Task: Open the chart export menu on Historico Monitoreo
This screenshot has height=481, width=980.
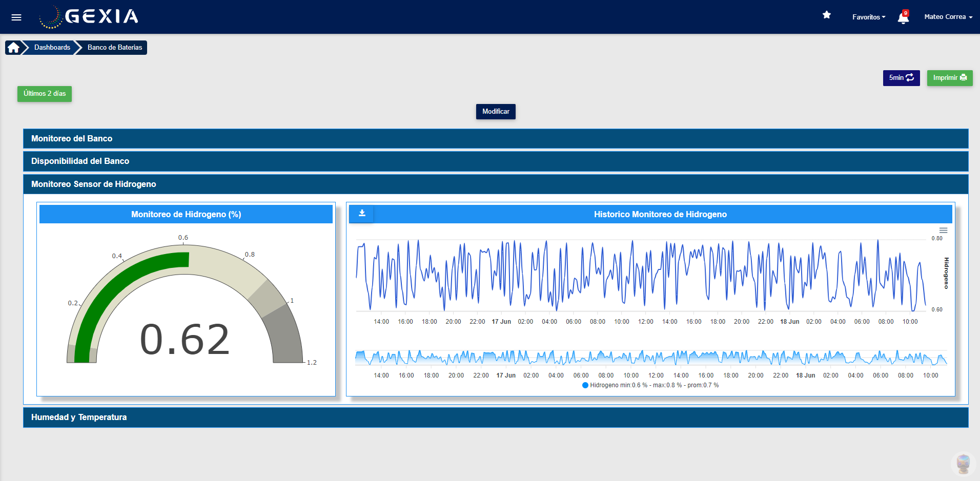Action: click(x=943, y=230)
